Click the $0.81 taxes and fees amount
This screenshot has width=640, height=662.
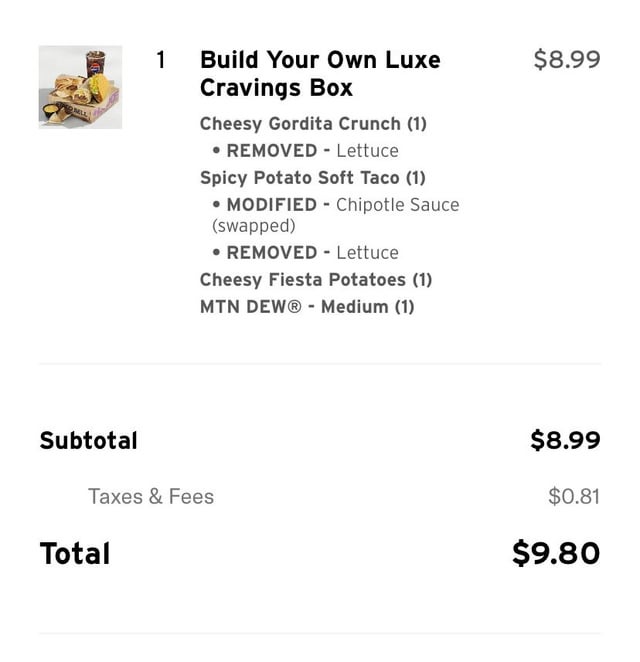(573, 497)
